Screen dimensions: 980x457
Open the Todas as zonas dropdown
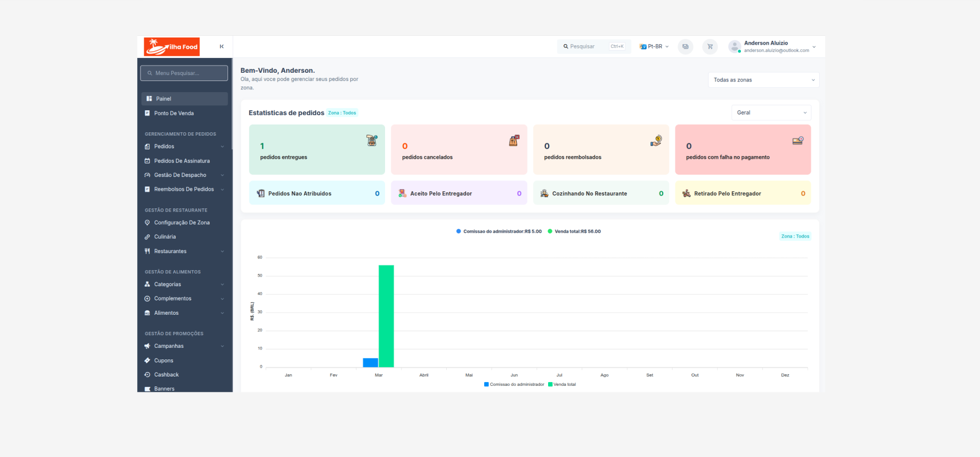(764, 80)
